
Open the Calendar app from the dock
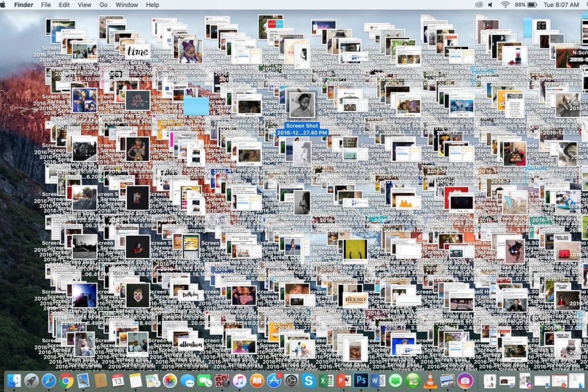(x=118, y=381)
